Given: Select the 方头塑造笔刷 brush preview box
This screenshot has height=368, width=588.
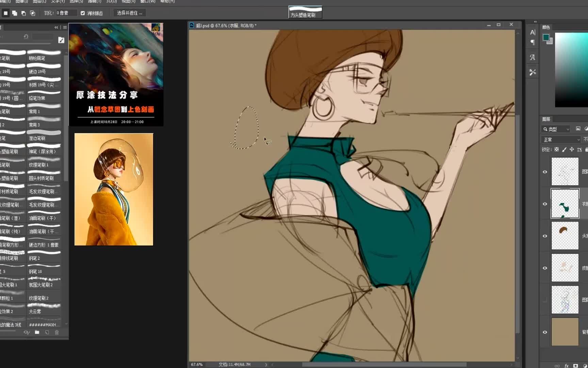Looking at the screenshot, I should point(305,12).
